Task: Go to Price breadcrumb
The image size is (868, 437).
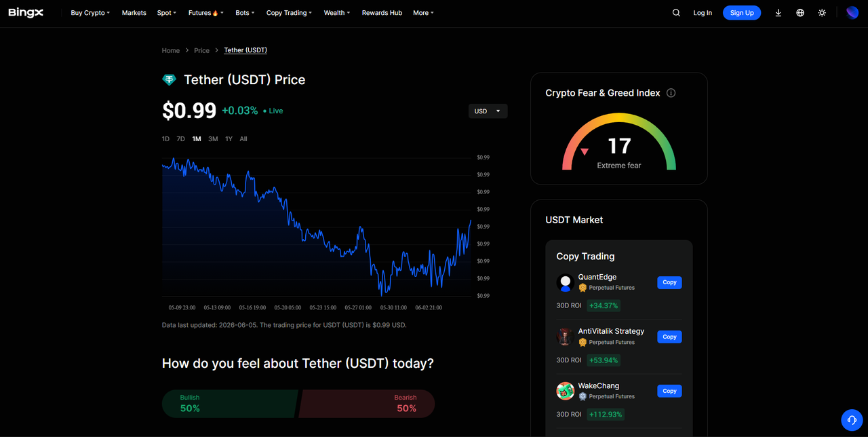Action: (x=201, y=50)
